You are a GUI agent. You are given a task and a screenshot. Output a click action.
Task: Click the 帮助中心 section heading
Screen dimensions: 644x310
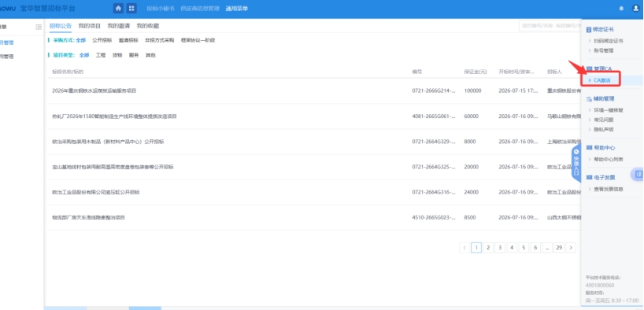[x=604, y=148]
